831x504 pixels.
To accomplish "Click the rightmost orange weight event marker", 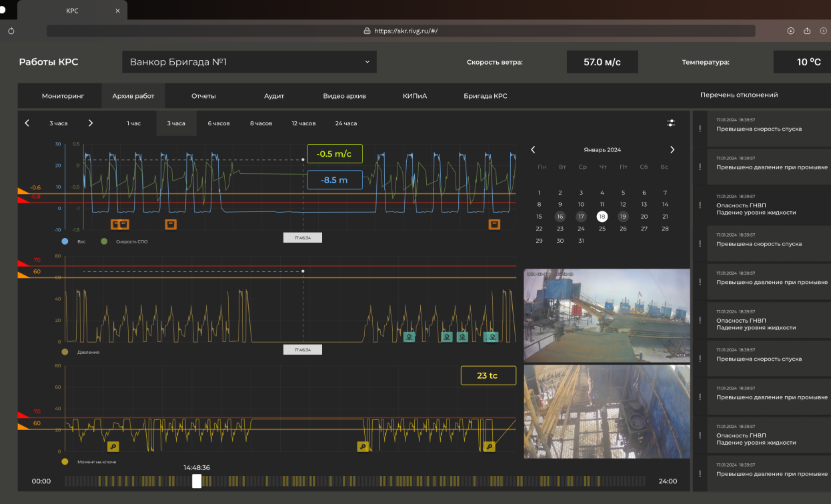I will pos(494,224).
